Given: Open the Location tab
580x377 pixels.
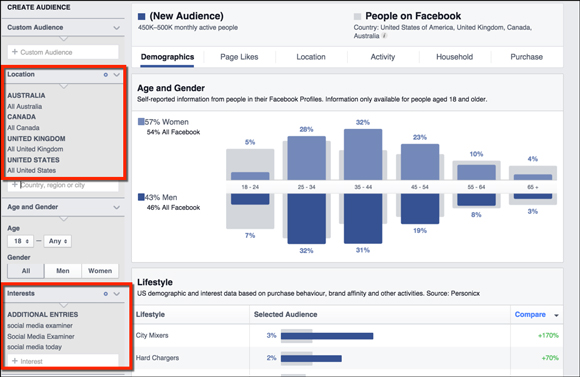Looking at the screenshot, I should (x=311, y=57).
